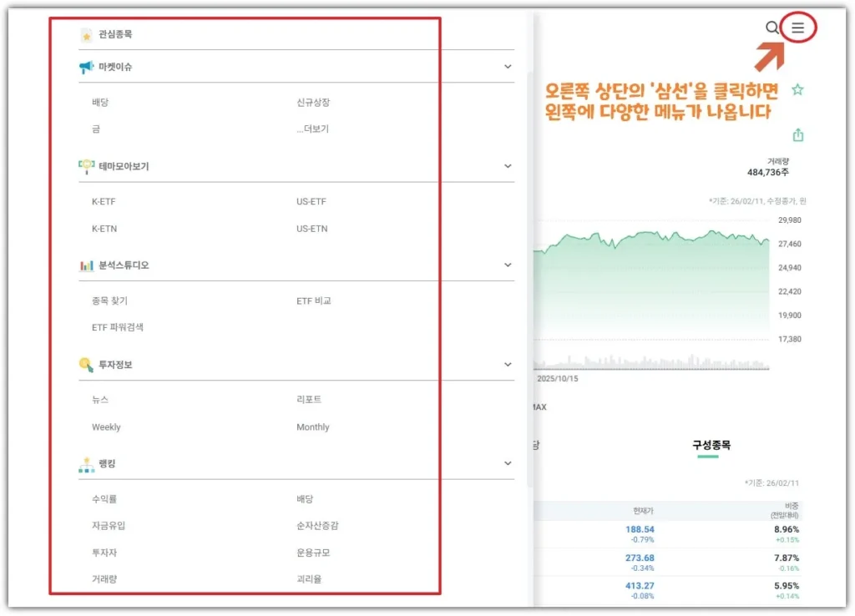Screen dimensions: 855x616
Task: Collapse the 랭킹 section chevron
Action: click(508, 463)
